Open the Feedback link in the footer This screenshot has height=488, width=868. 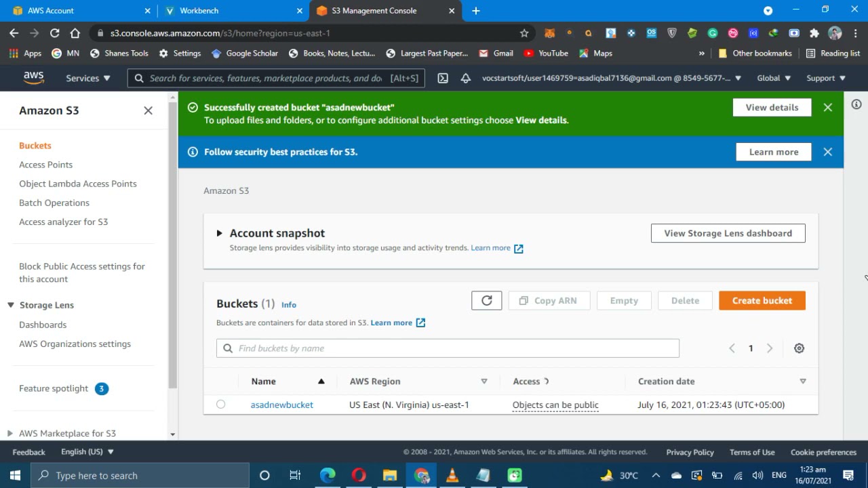pyautogui.click(x=28, y=452)
